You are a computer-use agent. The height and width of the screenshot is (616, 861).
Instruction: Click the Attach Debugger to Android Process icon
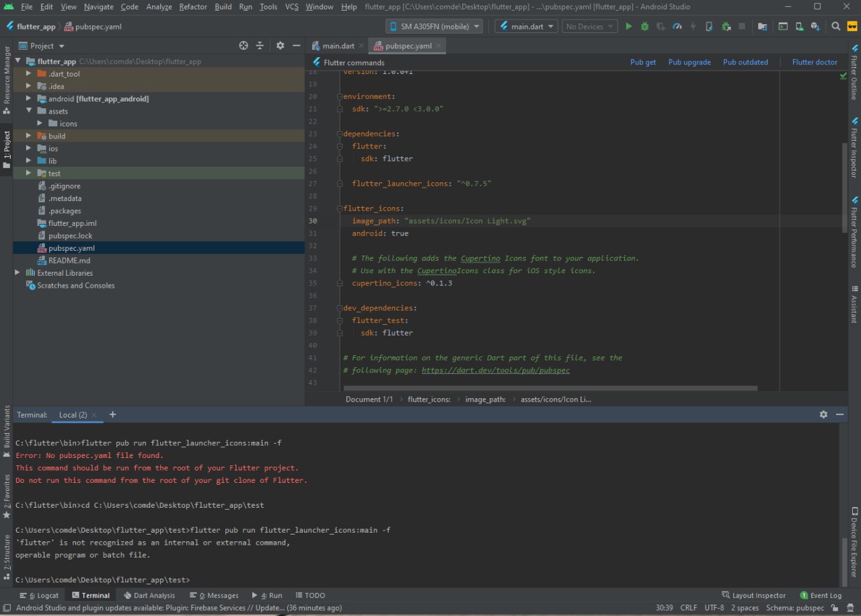coord(726,27)
